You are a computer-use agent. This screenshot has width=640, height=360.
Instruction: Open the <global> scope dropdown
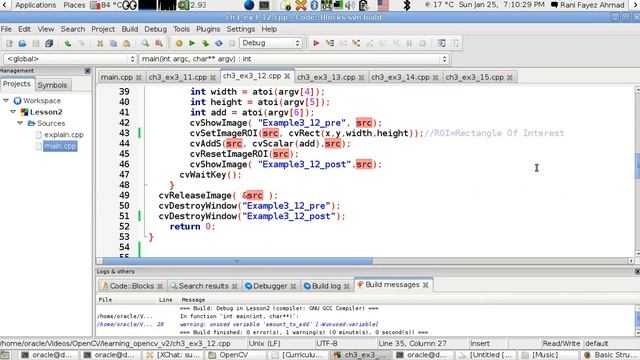[69, 59]
